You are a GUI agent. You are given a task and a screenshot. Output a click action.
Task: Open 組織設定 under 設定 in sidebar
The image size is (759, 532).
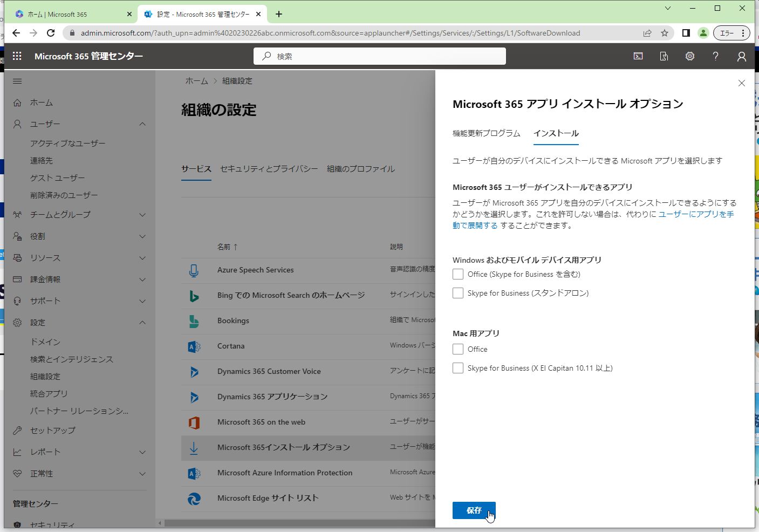[x=45, y=377]
